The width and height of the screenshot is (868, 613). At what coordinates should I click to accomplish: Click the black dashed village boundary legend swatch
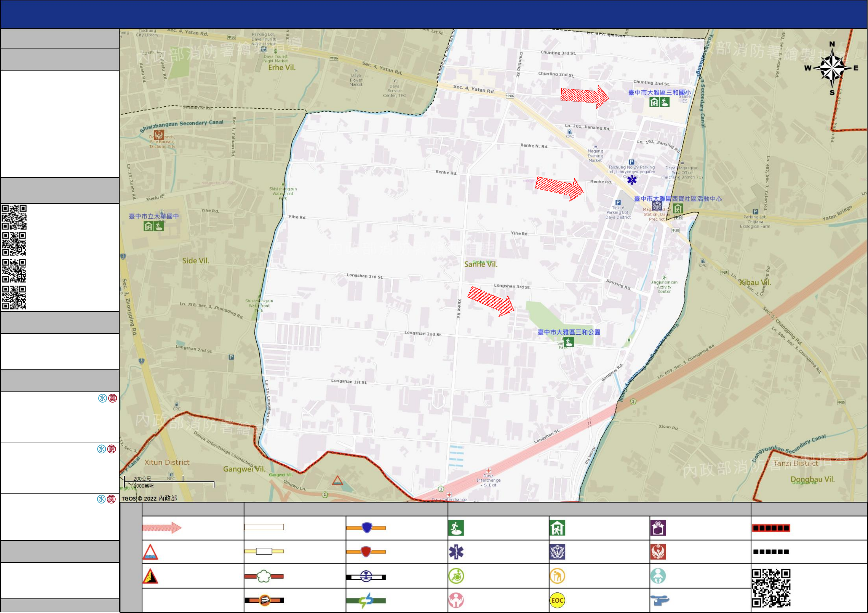pyautogui.click(x=771, y=552)
